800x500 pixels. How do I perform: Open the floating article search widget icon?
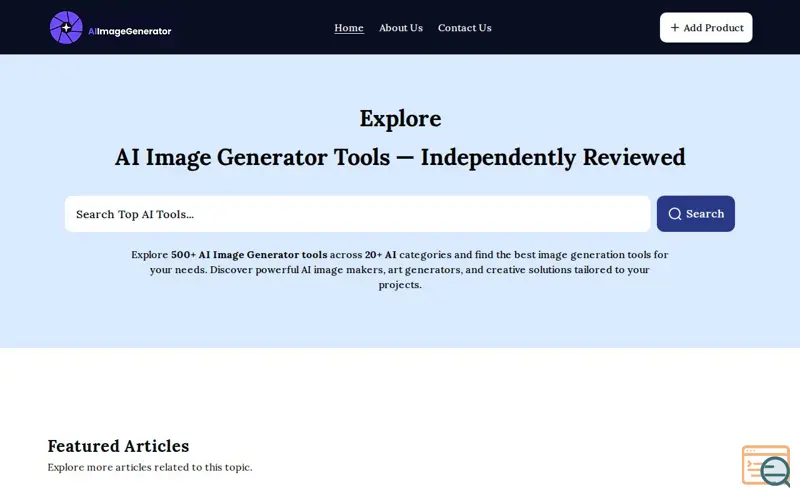pyautogui.click(x=766, y=466)
